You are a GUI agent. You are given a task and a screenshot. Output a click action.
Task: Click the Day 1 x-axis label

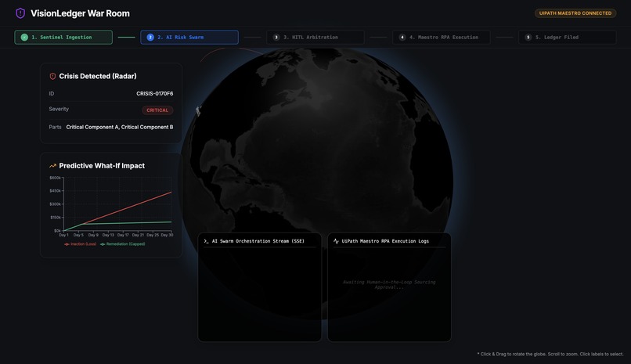pyautogui.click(x=63, y=235)
